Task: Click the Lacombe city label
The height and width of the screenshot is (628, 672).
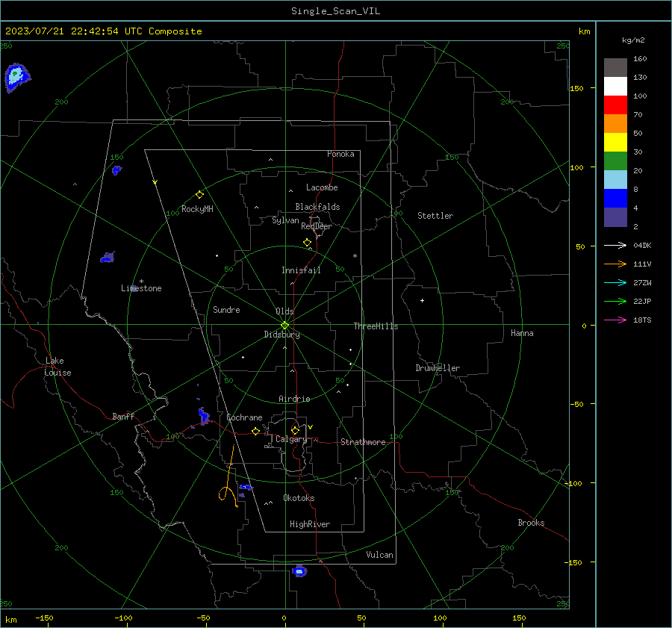Action: click(x=322, y=187)
